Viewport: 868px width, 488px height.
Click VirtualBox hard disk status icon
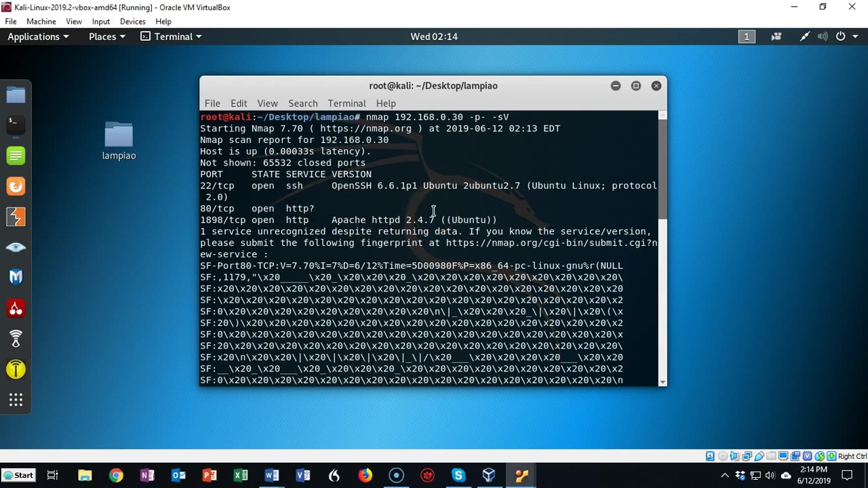click(710, 456)
